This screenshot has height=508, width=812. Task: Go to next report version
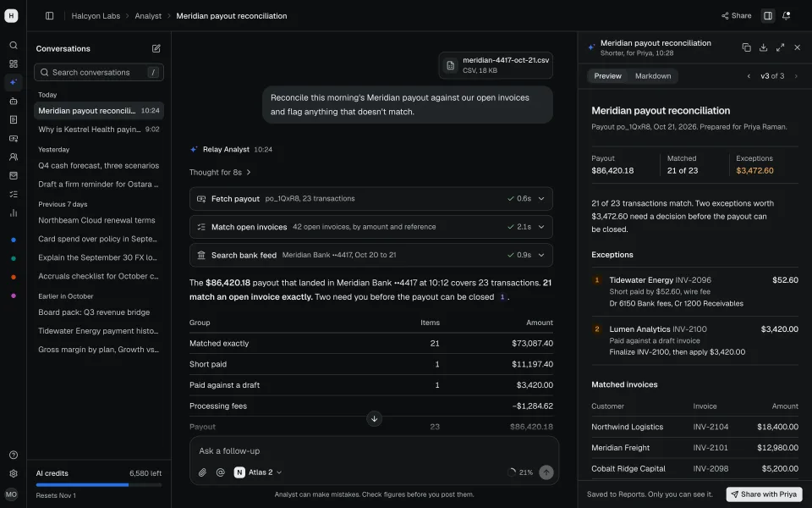tap(796, 76)
